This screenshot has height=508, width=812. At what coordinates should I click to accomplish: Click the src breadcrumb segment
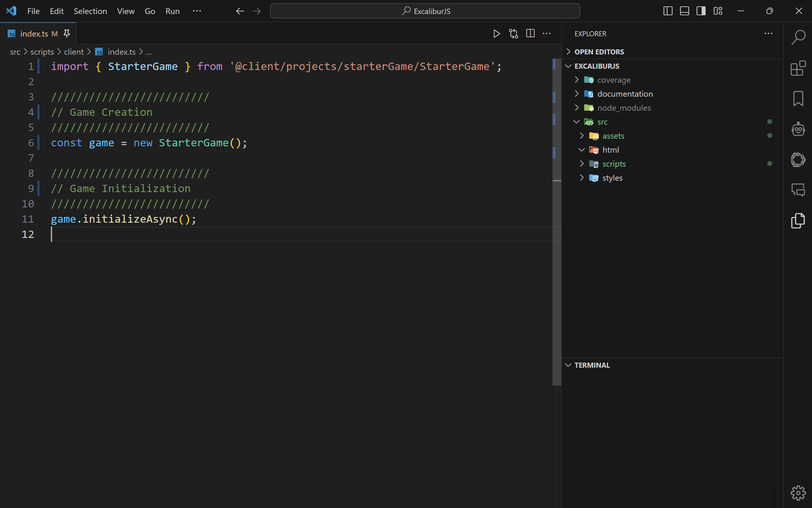(x=15, y=52)
